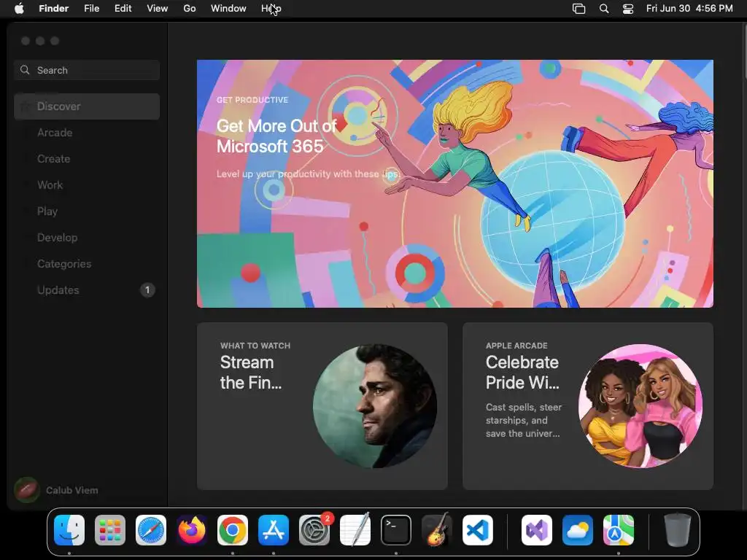Click the Stage Manager menu bar icon
Viewport: 747px width, 560px height.
click(578, 9)
